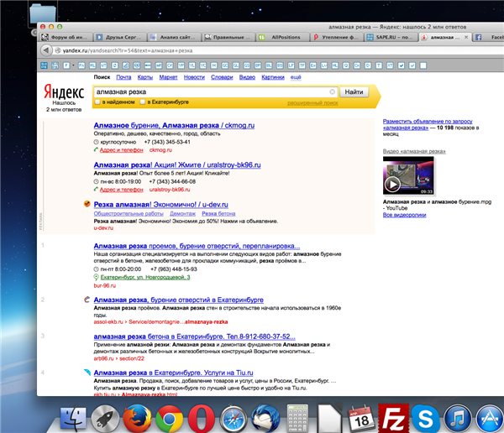Launch Google Chrome from the dock
This screenshot has height=433, width=504.
169,417
